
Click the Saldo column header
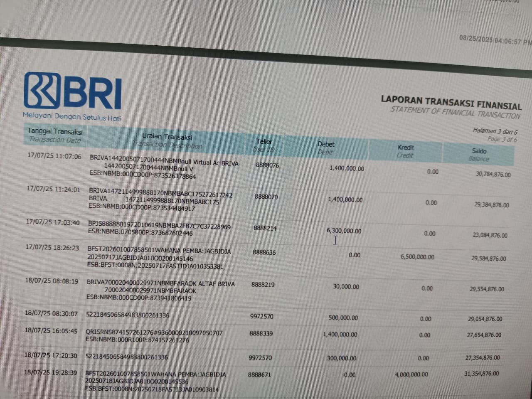pyautogui.click(x=479, y=154)
